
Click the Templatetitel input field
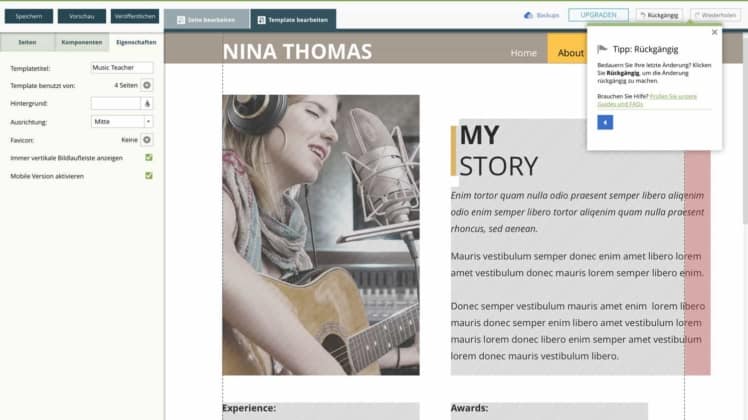[x=122, y=68]
